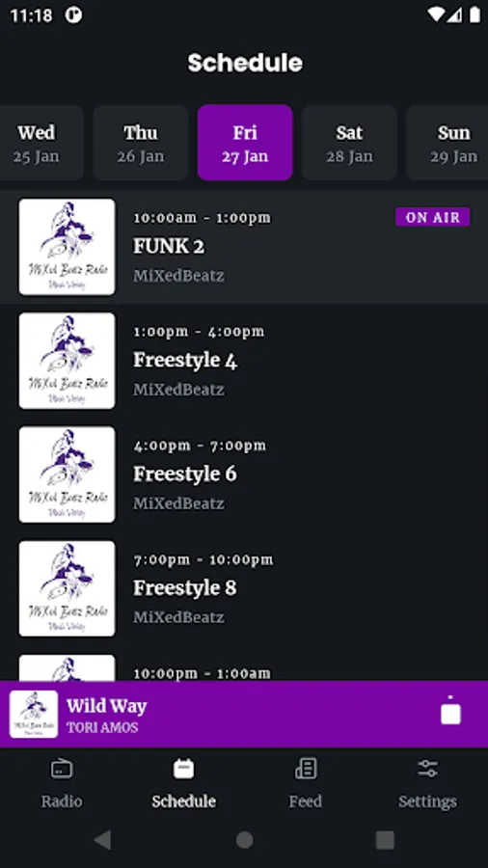The width and height of the screenshot is (488, 868).
Task: Open the Wild Way now playing title
Action: 107,706
